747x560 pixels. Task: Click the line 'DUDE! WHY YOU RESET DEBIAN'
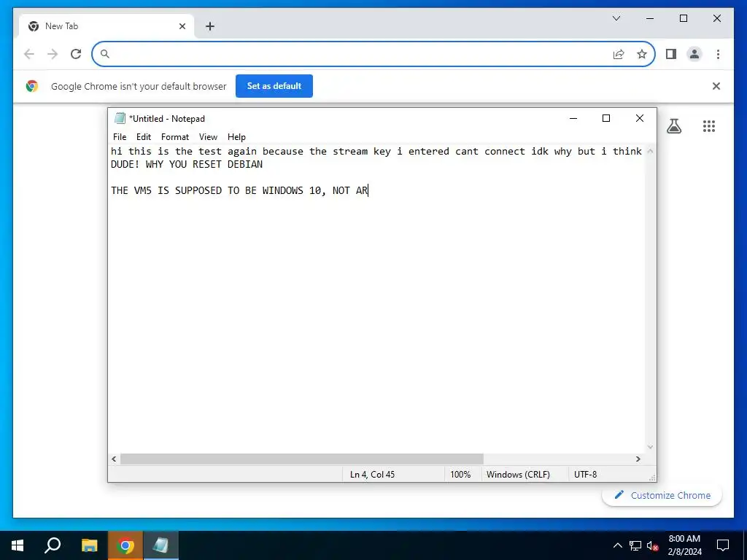click(187, 164)
